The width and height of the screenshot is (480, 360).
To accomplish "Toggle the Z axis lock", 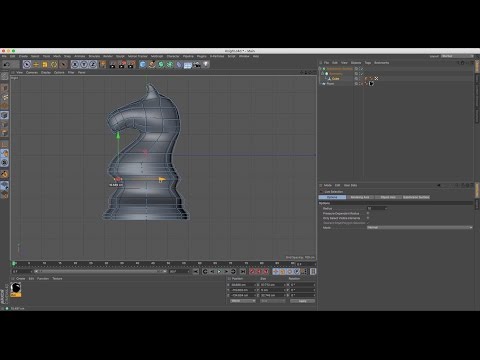I will tap(93, 64).
